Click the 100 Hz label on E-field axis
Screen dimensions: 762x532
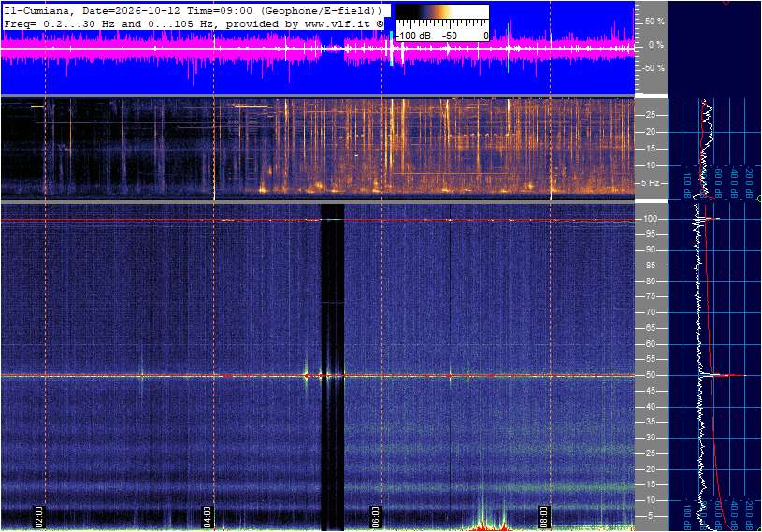click(650, 219)
